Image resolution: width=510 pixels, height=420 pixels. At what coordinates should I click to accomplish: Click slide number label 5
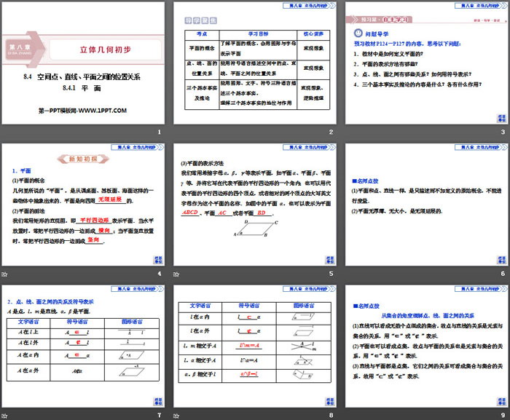coord(331,274)
